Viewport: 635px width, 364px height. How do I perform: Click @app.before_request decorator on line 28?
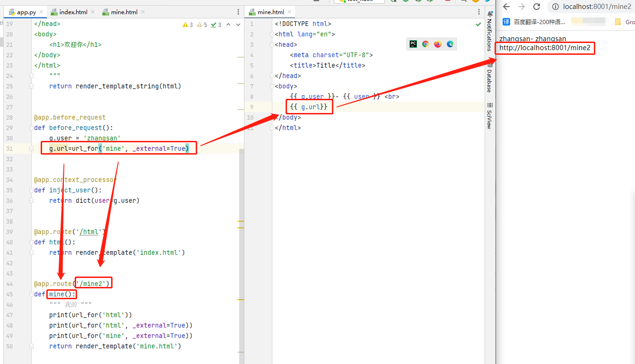[x=70, y=117]
